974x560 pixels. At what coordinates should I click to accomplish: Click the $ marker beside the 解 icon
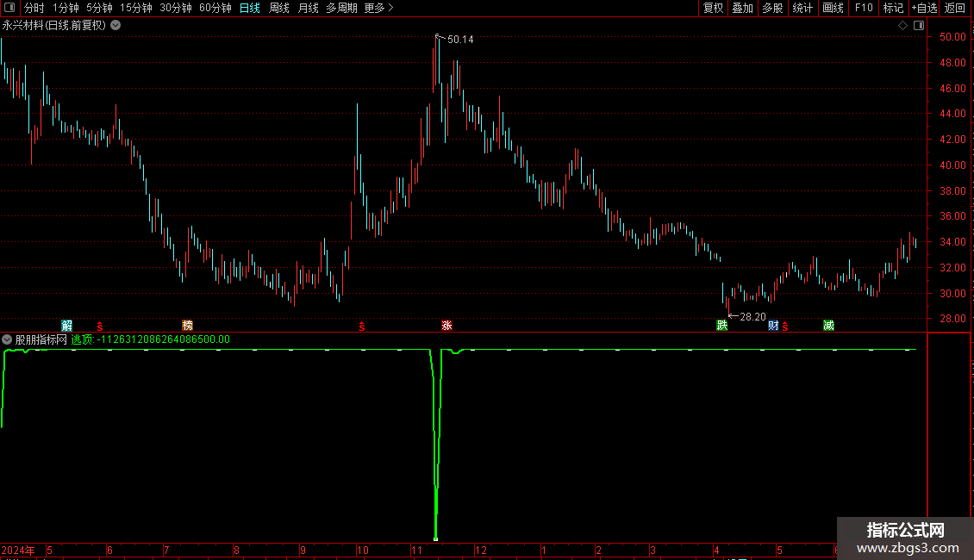pos(100,327)
